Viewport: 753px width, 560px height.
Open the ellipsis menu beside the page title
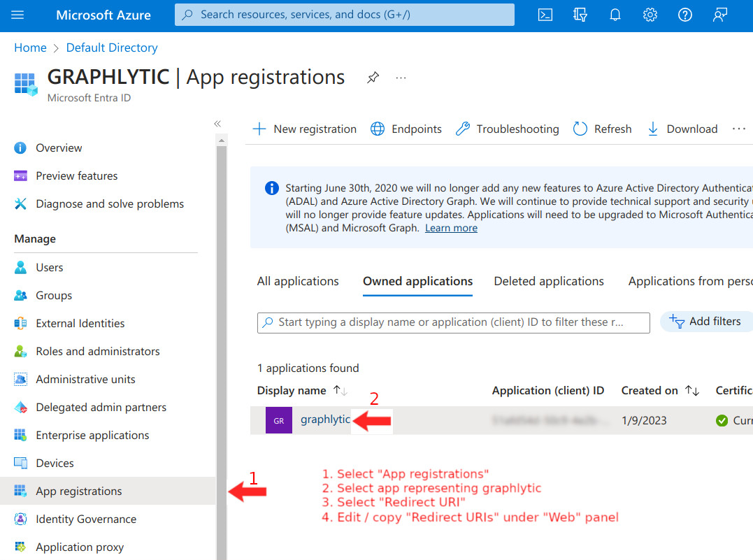401,78
